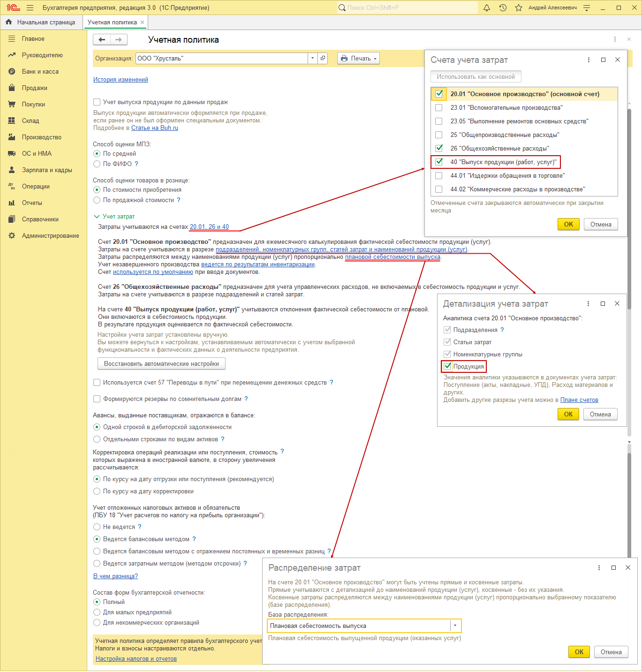Open История изменений link
This screenshot has width=642, height=672.
[121, 80]
